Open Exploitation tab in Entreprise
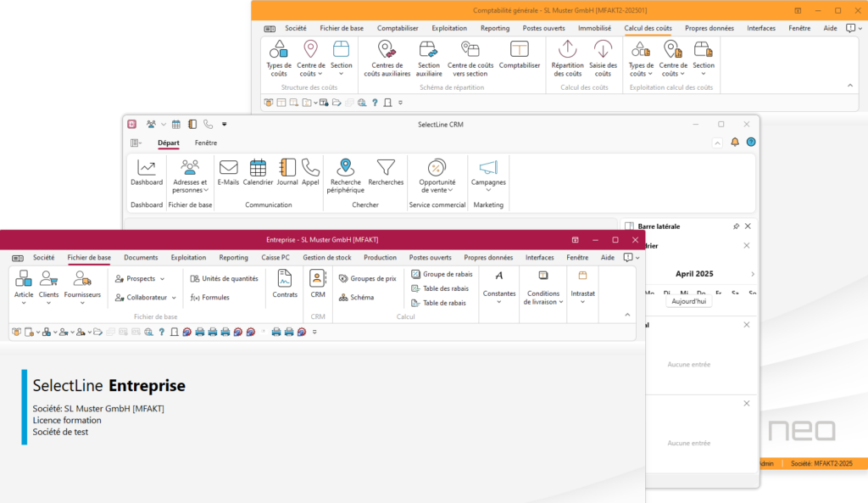This screenshot has width=868, height=503. click(188, 258)
